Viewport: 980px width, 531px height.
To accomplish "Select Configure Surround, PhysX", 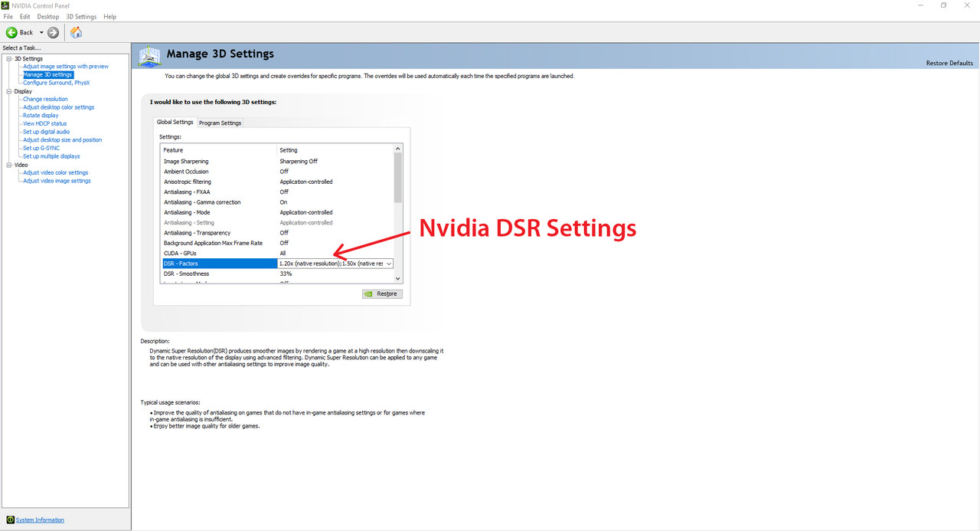I will (x=56, y=83).
